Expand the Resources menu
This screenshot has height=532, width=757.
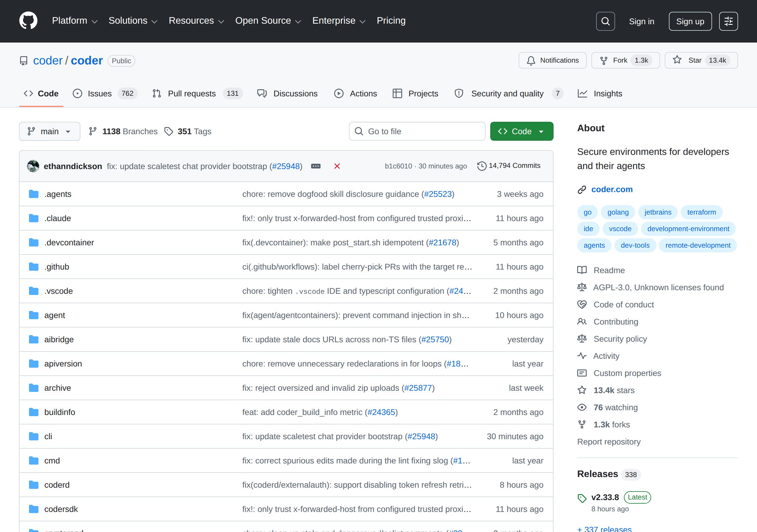click(x=197, y=21)
